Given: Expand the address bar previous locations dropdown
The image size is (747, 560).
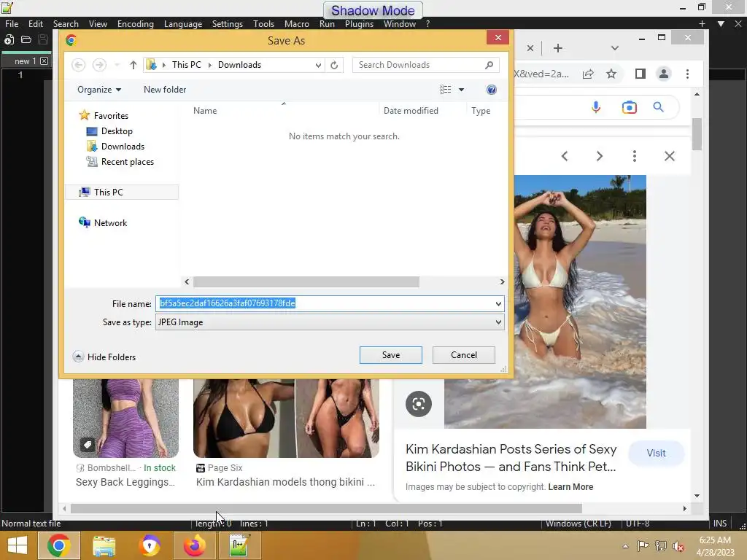Looking at the screenshot, I should (318, 65).
